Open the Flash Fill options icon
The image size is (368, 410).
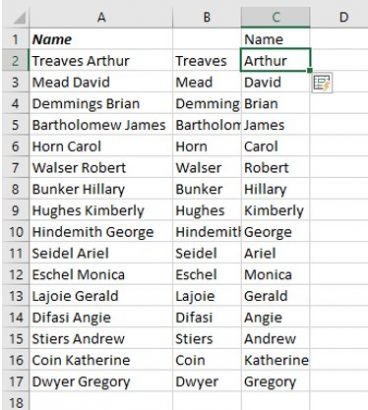tap(322, 83)
